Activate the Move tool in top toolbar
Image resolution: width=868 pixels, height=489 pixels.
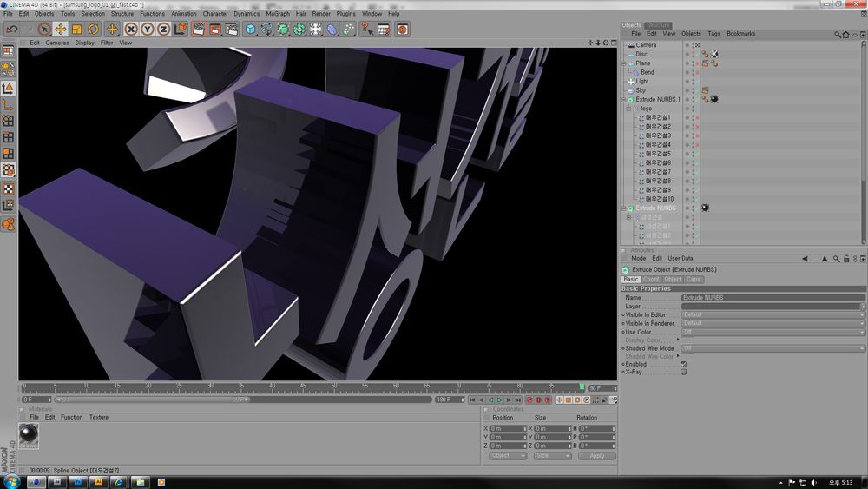coord(61,30)
